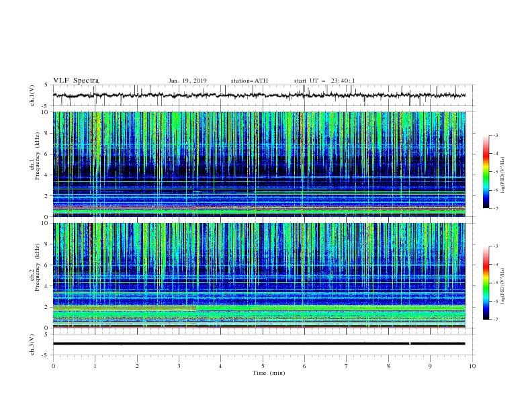
Task: Click the '-3' tick on upper color bar
Action: [x=495, y=135]
